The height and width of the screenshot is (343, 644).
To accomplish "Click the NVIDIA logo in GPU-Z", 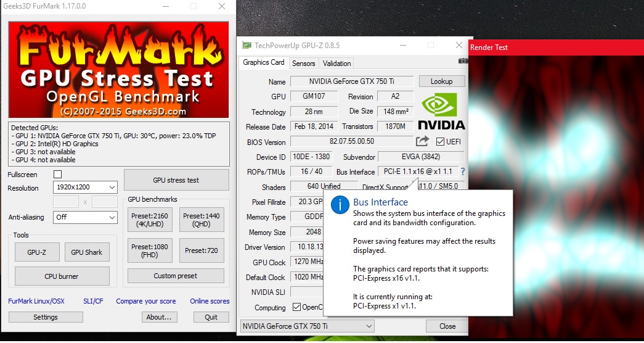I will [x=441, y=111].
